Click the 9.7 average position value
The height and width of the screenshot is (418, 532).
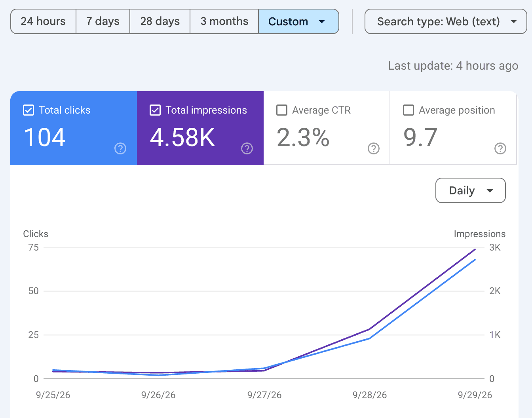click(x=420, y=137)
